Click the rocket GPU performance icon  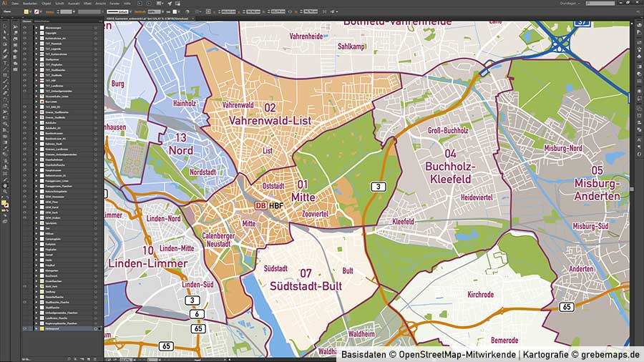pyautogui.click(x=170, y=4)
